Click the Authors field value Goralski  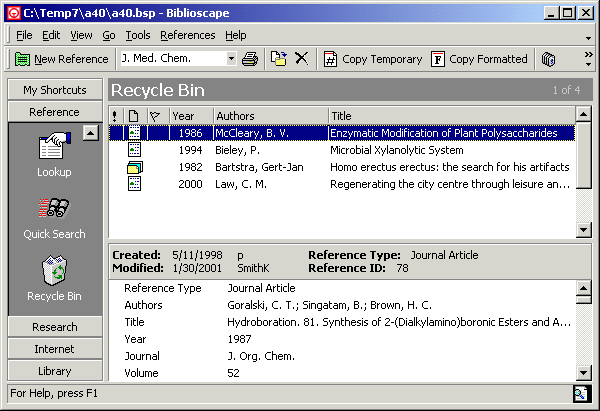(x=329, y=305)
